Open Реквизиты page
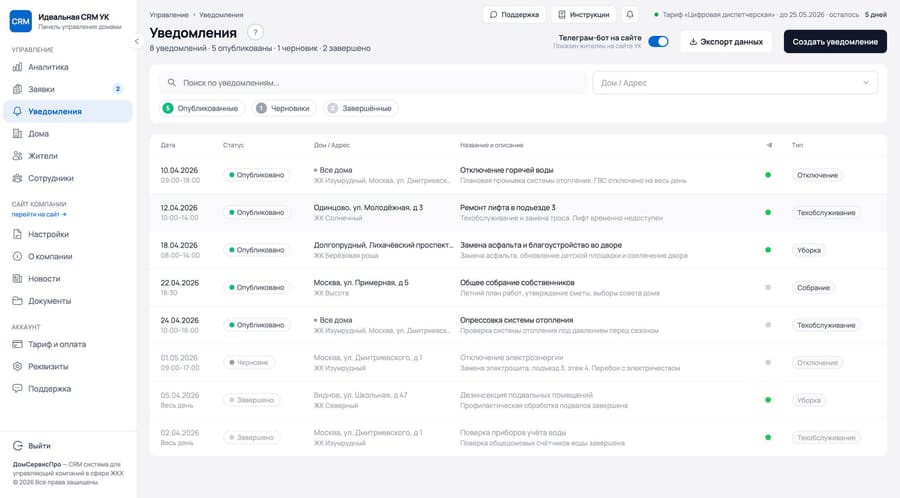Screen dimensions: 900x498 pyautogui.click(x=68, y=367)
